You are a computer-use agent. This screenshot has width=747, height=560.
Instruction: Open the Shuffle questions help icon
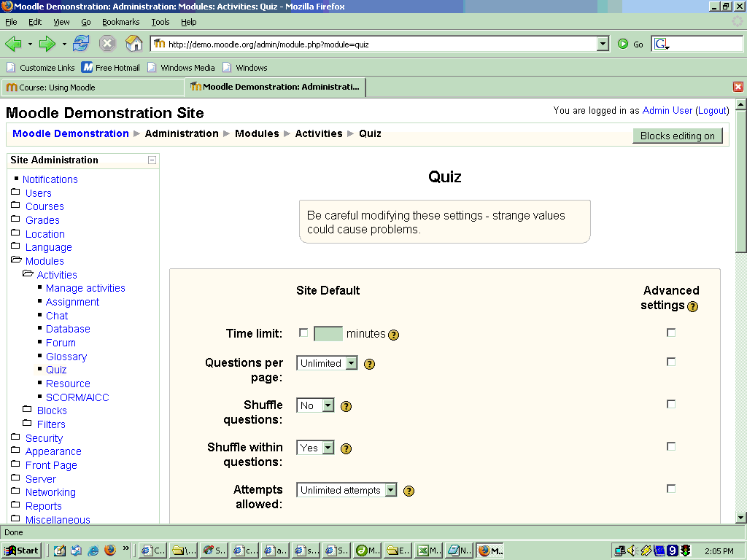pyautogui.click(x=347, y=407)
